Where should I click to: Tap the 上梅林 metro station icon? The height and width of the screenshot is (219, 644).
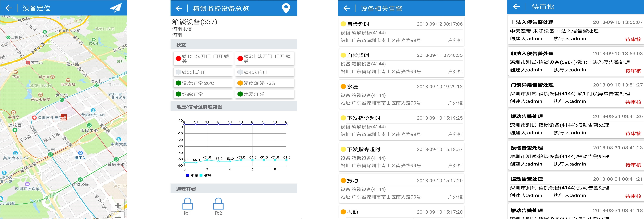pos(8,37)
